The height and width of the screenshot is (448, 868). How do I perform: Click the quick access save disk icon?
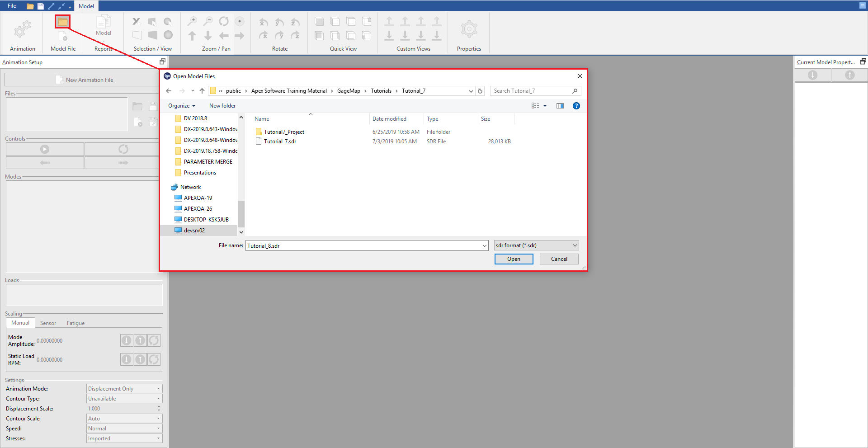41,6
